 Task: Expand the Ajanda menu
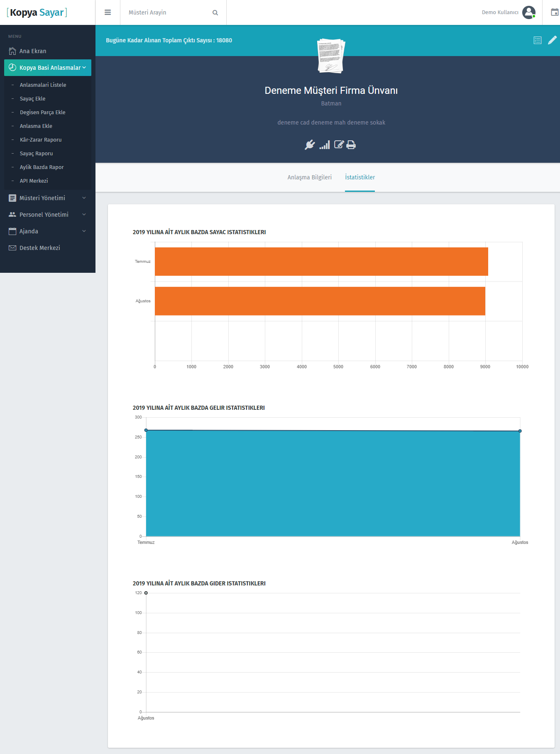click(x=48, y=231)
